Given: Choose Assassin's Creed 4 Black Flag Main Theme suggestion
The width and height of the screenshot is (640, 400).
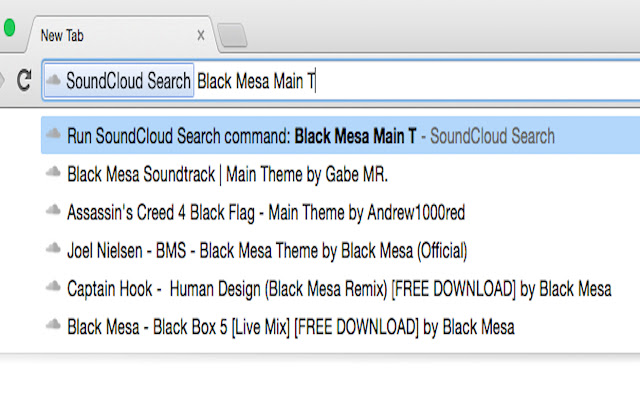Looking at the screenshot, I should click(266, 212).
